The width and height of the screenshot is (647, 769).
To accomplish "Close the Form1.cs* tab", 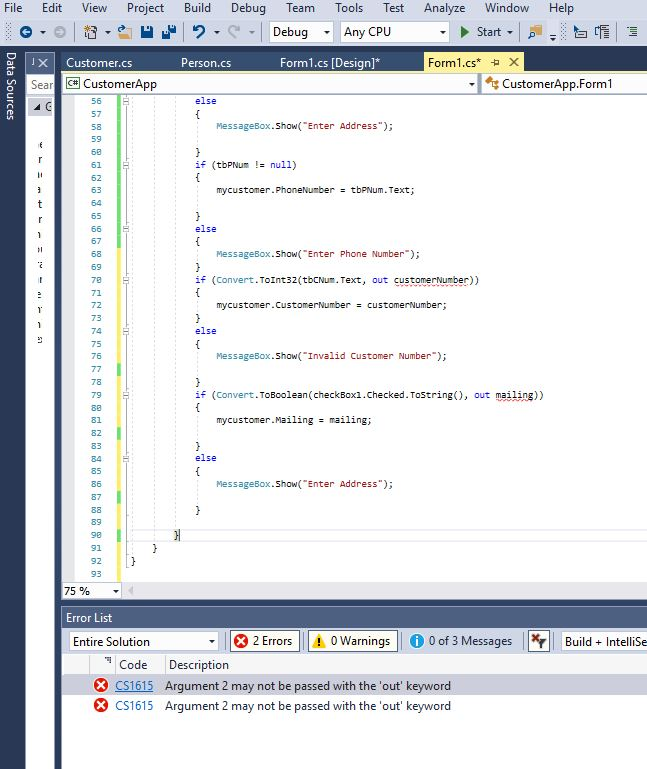I will (x=514, y=62).
